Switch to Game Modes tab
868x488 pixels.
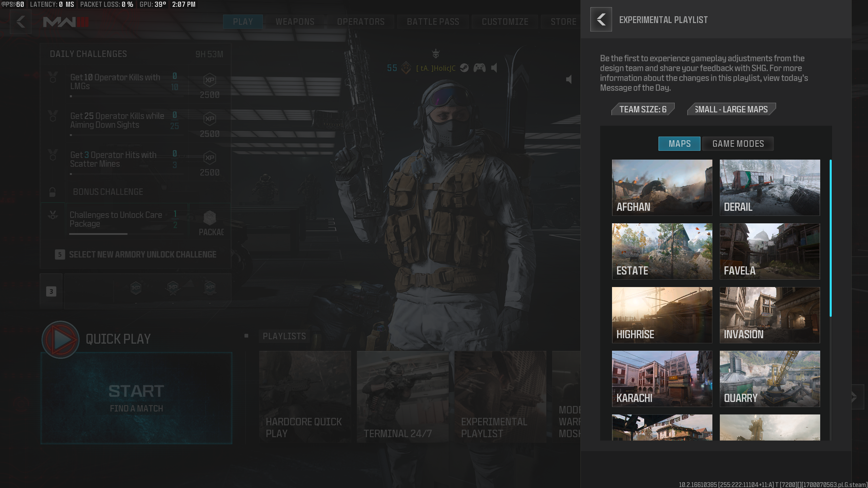[x=738, y=144]
